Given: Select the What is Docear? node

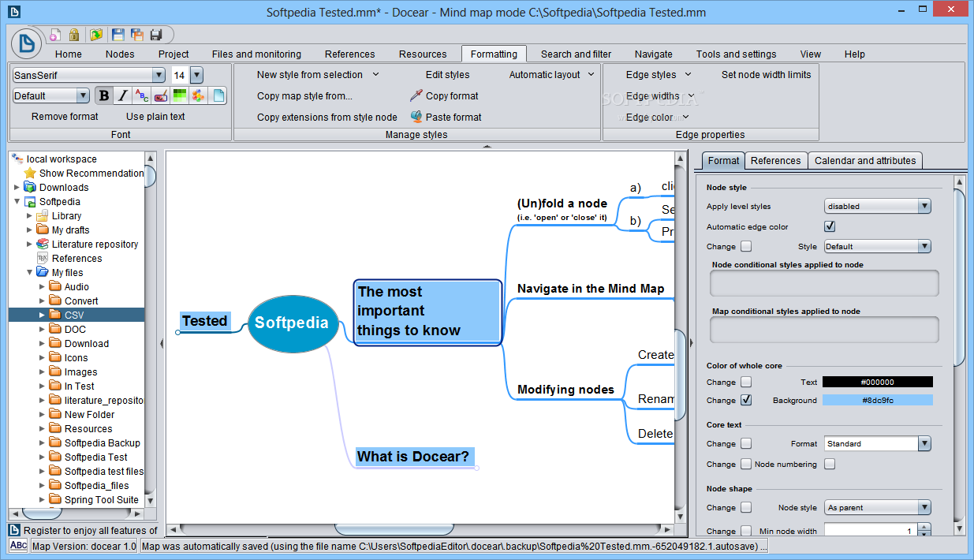Looking at the screenshot, I should pos(413,456).
